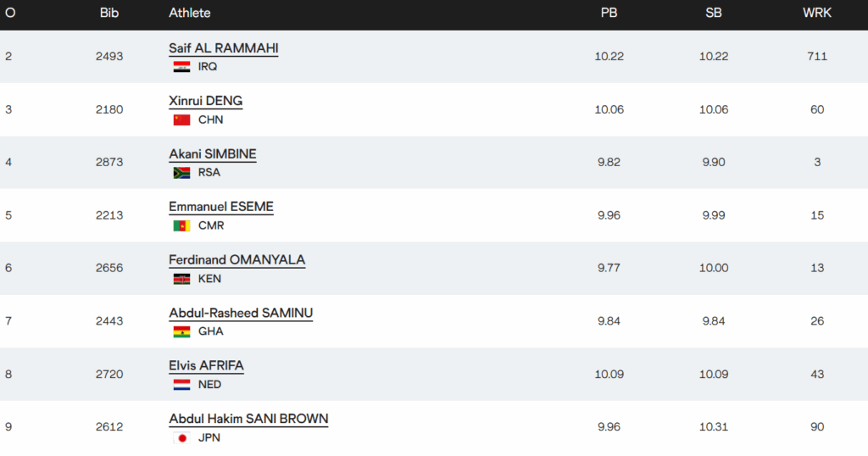Click the South Africa flag icon
The height and width of the screenshot is (456, 868).
coord(181,173)
